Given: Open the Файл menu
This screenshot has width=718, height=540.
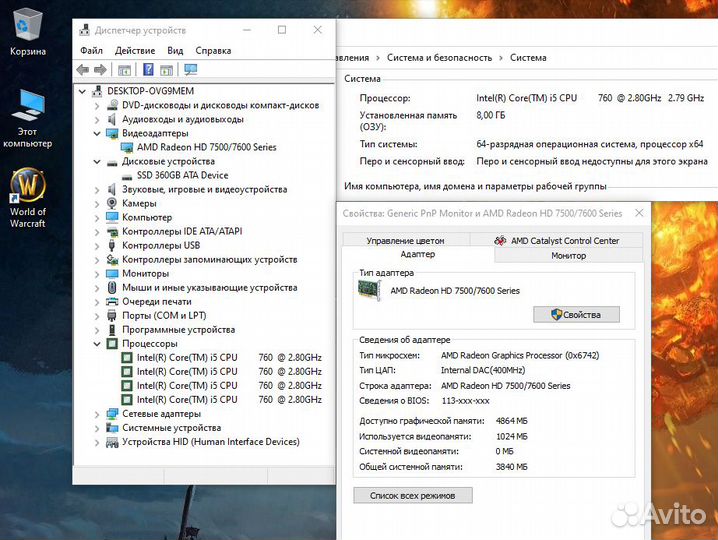Looking at the screenshot, I should 92,50.
